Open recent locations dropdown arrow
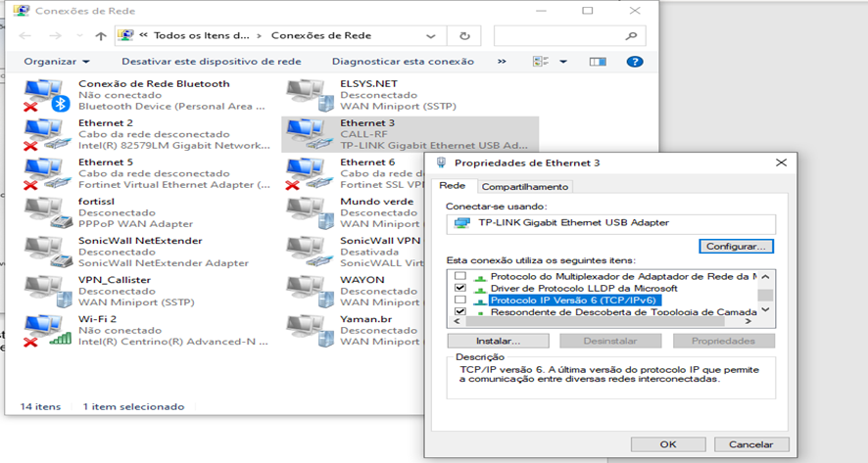 [79, 36]
